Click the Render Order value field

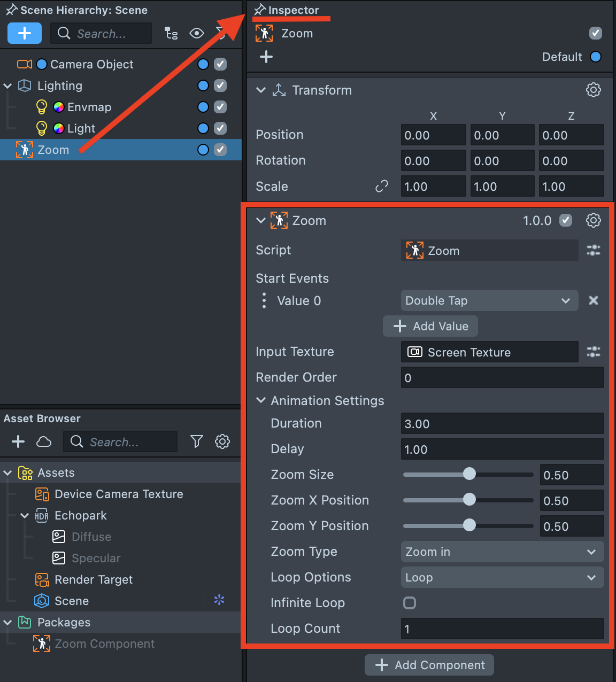click(503, 377)
